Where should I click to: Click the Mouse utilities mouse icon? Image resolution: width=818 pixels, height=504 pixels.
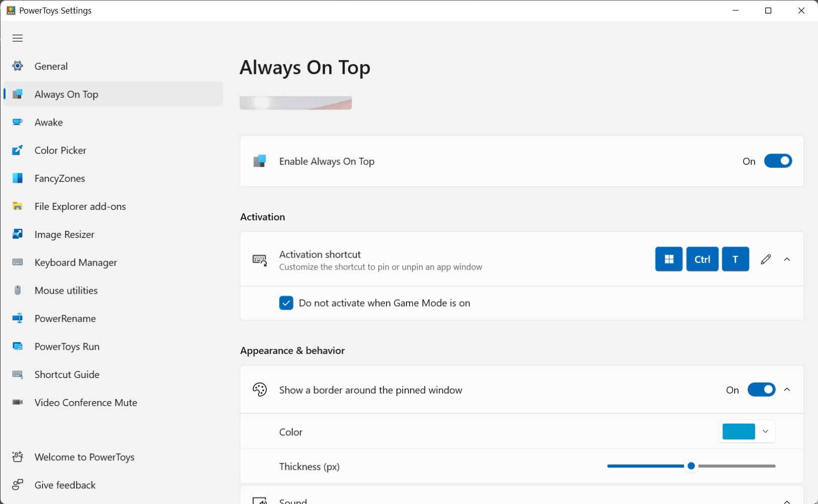click(x=18, y=290)
